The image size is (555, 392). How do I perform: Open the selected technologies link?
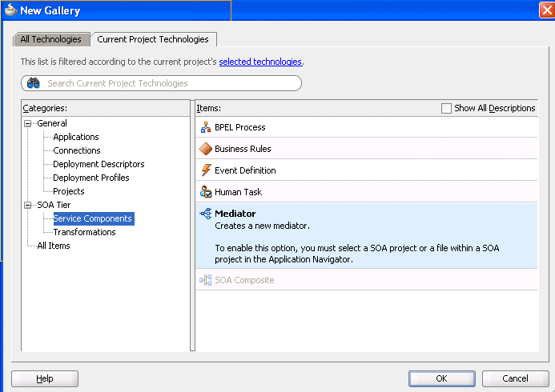[260, 62]
